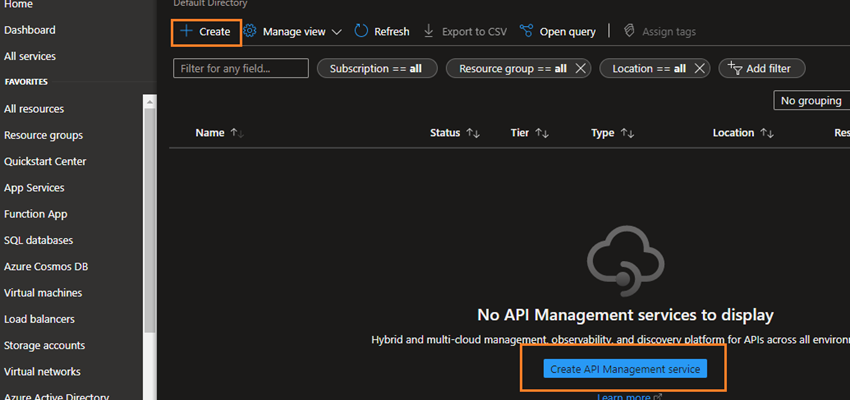This screenshot has width=850, height=400.
Task: Click the Open query icon
Action: [x=526, y=31]
